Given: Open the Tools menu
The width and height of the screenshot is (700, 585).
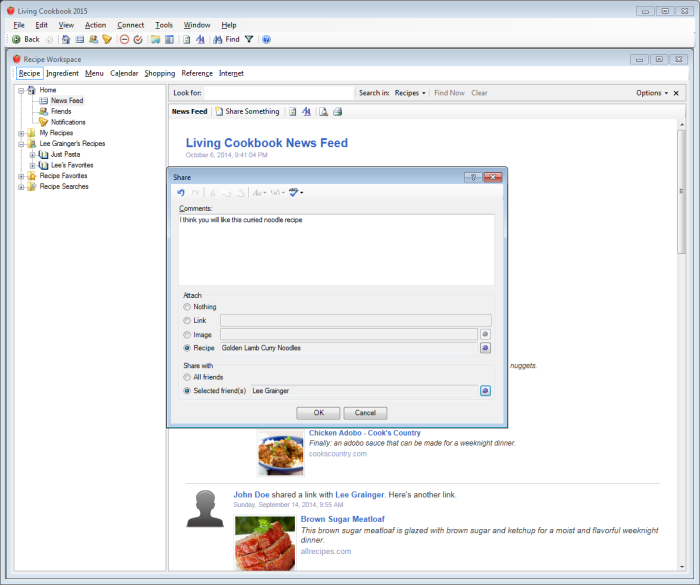Looking at the screenshot, I should click(x=164, y=25).
